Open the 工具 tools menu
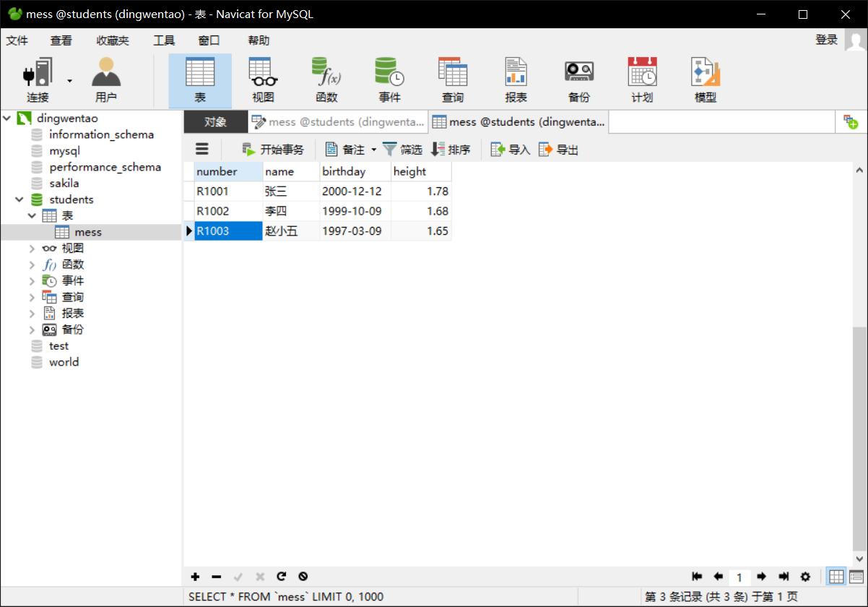Image resolution: width=868 pixels, height=607 pixels. (x=164, y=40)
